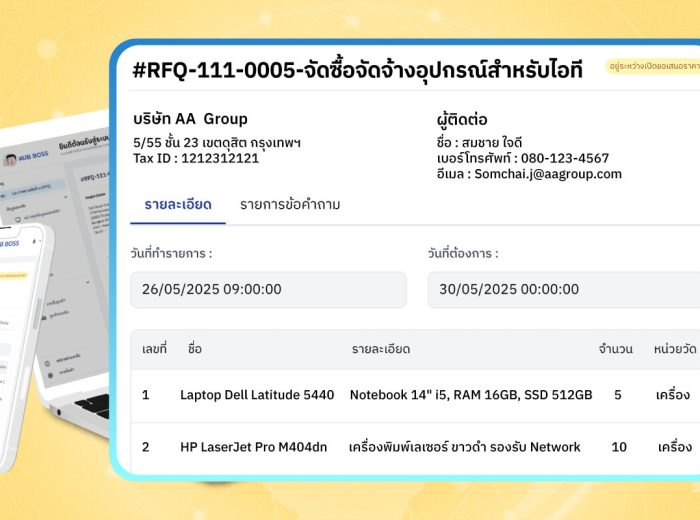Click the รายละเอียด column header in the table
The height and width of the screenshot is (520, 700).
click(381, 349)
